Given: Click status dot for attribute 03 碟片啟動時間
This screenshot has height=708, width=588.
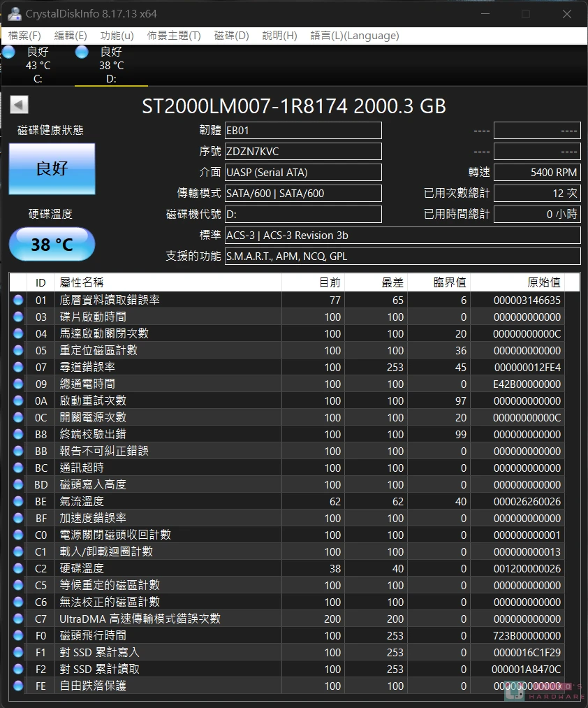Looking at the screenshot, I should coord(18,317).
